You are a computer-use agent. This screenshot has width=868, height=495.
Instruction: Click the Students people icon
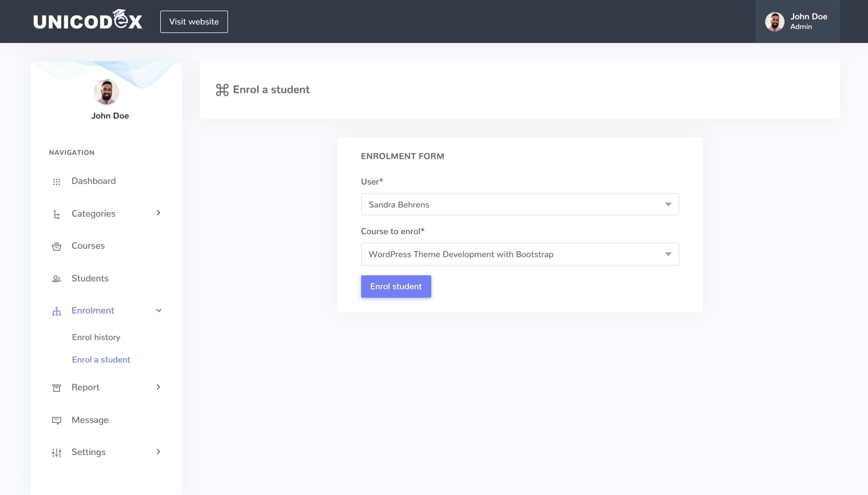[x=56, y=279]
